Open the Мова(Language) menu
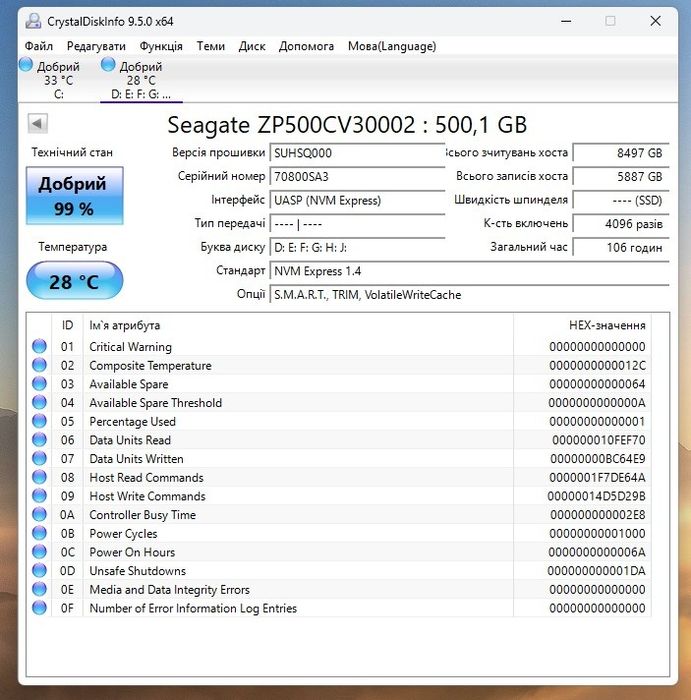The height and width of the screenshot is (700, 691). click(x=392, y=46)
